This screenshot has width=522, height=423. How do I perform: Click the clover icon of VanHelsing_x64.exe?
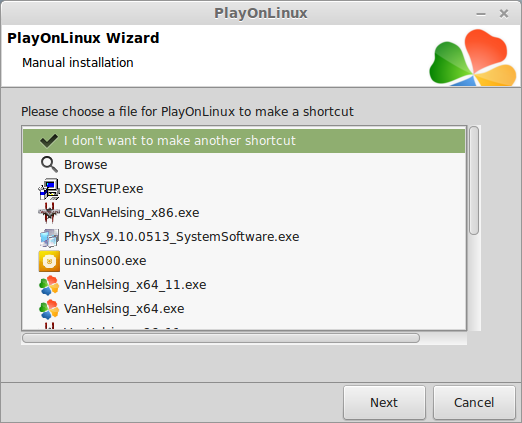point(49,309)
